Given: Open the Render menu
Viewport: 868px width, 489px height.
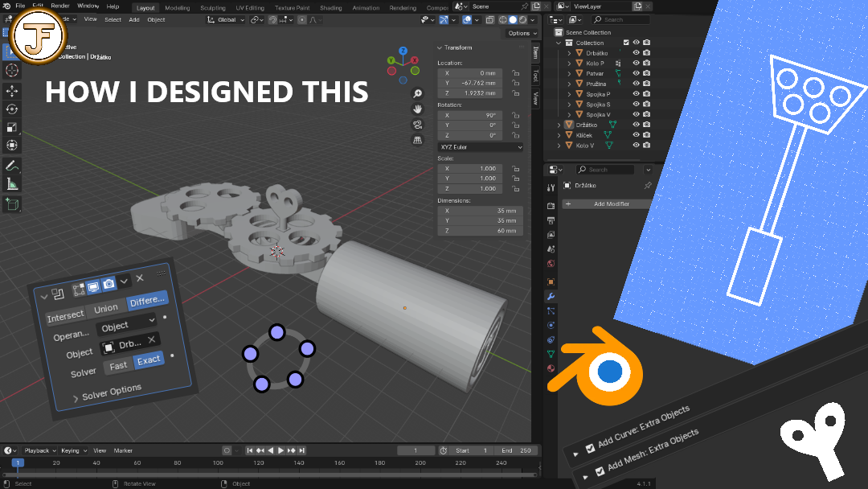Looking at the screenshot, I should (60, 6).
